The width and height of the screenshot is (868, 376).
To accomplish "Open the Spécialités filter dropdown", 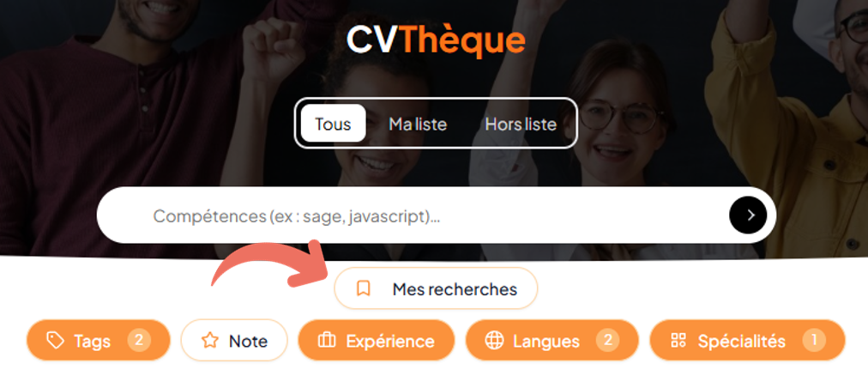I will click(x=747, y=341).
